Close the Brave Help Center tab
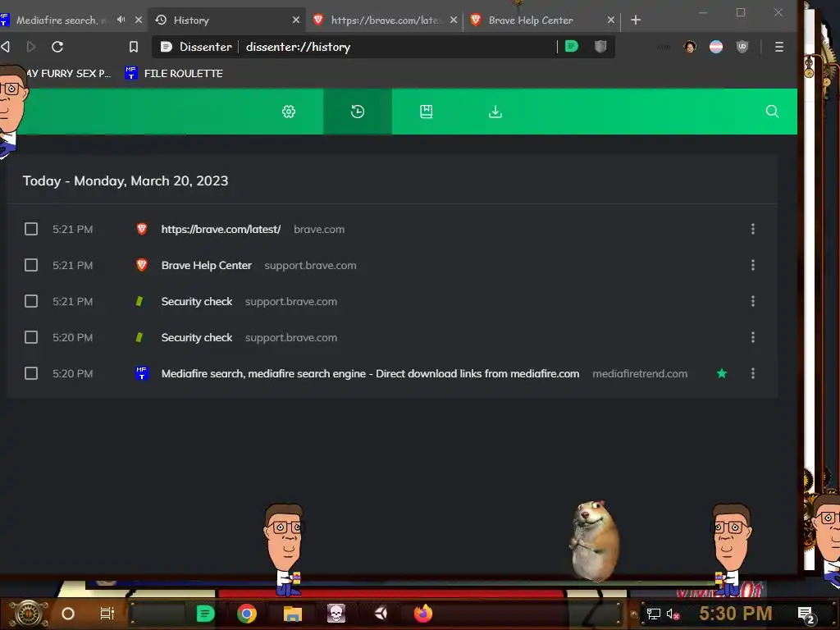The height and width of the screenshot is (630, 840). tap(610, 20)
